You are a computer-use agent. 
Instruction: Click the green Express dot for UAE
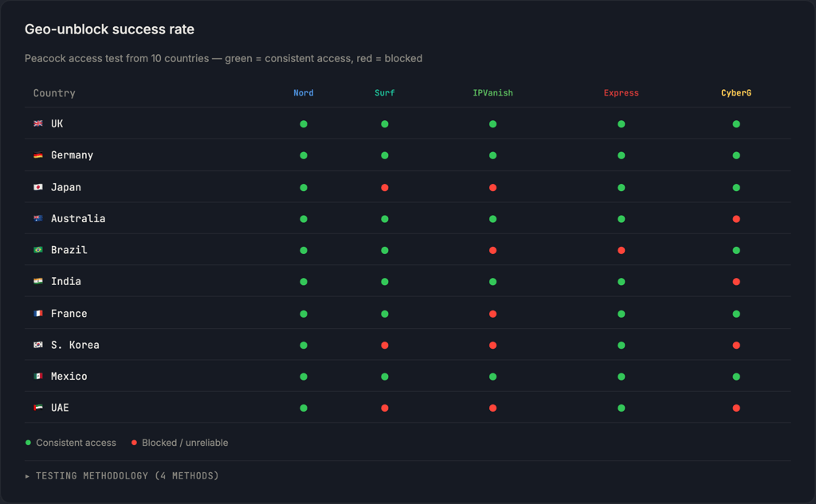click(x=622, y=408)
